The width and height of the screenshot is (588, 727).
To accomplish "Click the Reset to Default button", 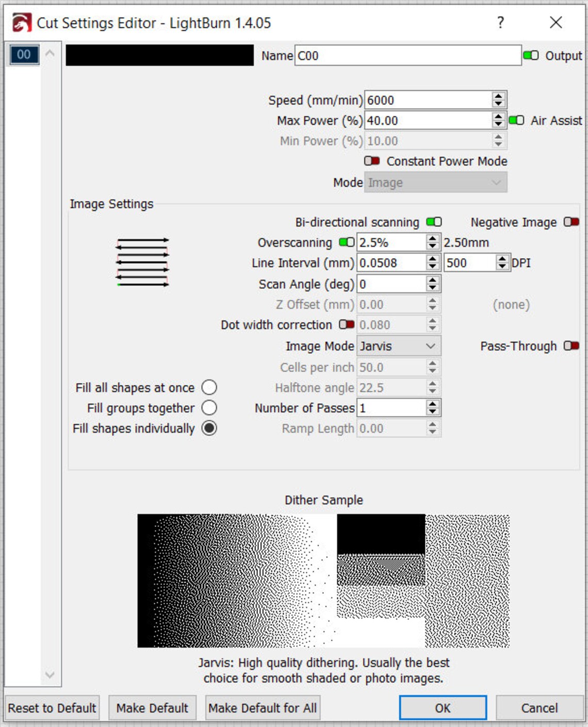I will (52, 707).
